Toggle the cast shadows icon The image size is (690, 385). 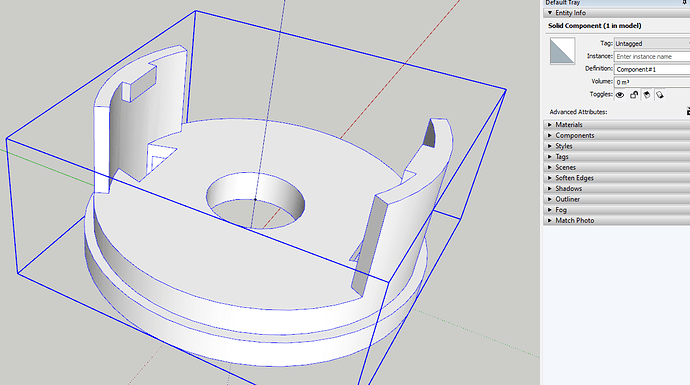click(x=660, y=95)
